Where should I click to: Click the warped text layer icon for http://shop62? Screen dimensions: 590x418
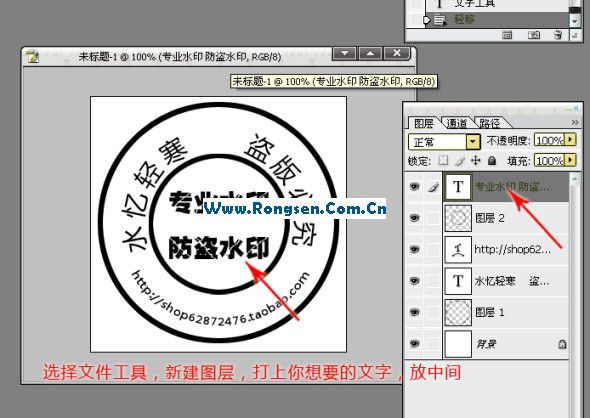[x=458, y=249]
